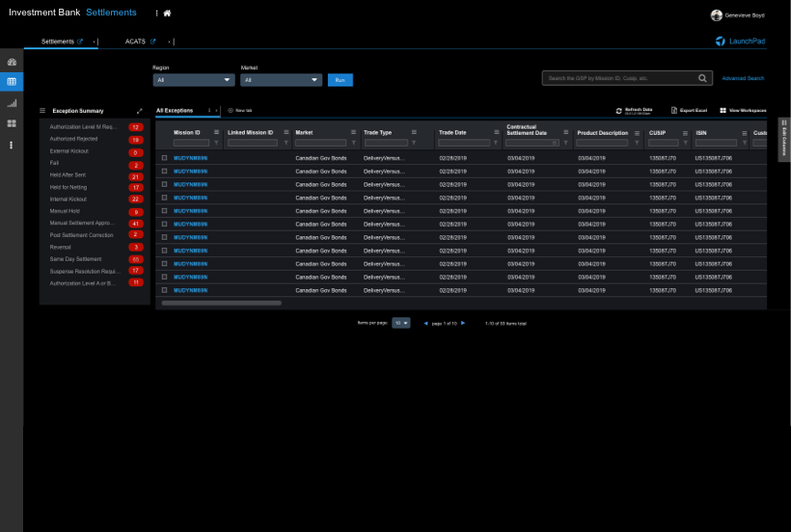Check the first row's checkbox in the table
The width and height of the screenshot is (791, 532).
[x=165, y=156]
